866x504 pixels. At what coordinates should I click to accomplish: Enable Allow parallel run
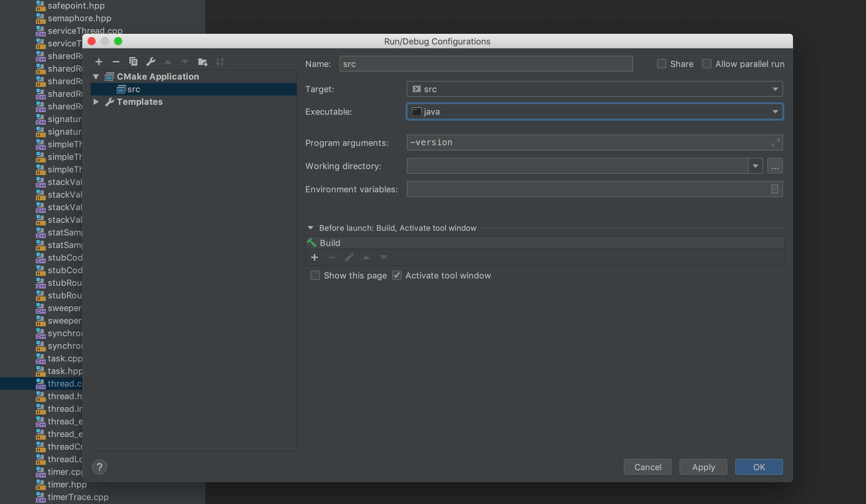click(x=706, y=64)
